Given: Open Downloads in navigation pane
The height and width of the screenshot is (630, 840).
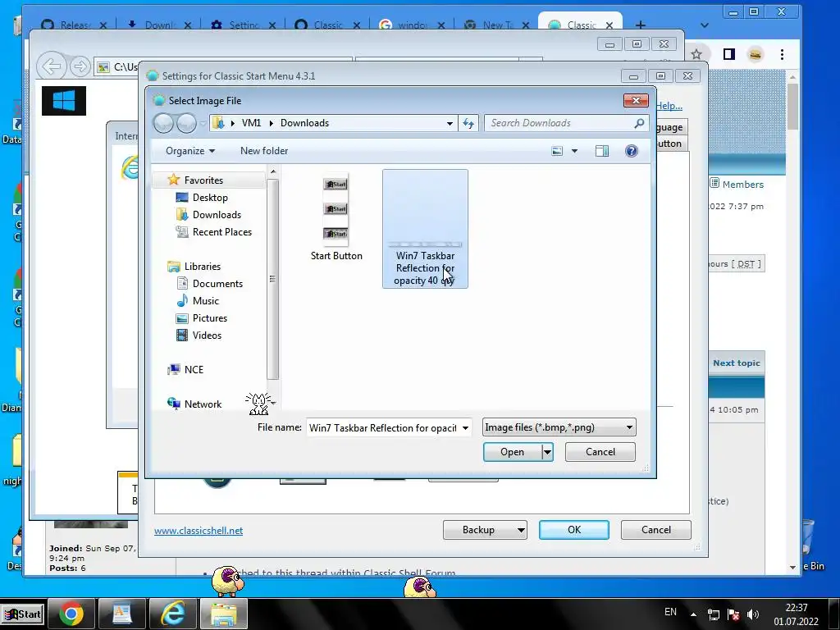Looking at the screenshot, I should pyautogui.click(x=217, y=215).
